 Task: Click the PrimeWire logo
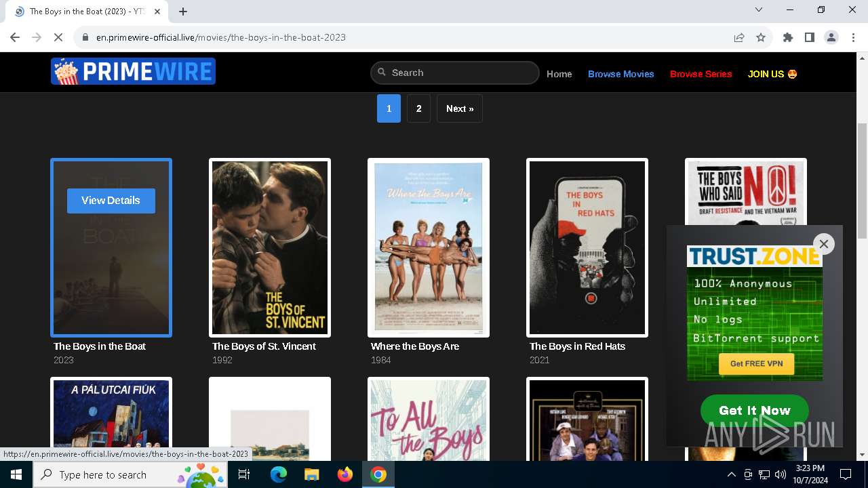[x=133, y=71]
